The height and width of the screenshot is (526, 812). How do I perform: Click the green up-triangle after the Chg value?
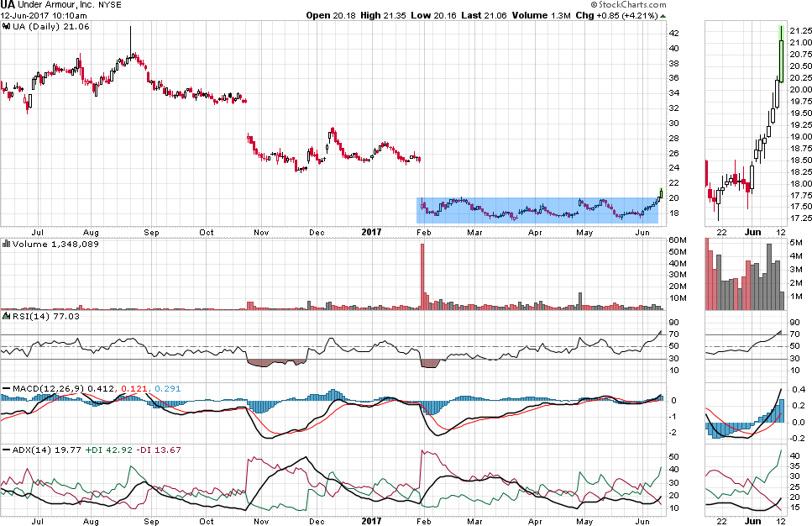(663, 16)
